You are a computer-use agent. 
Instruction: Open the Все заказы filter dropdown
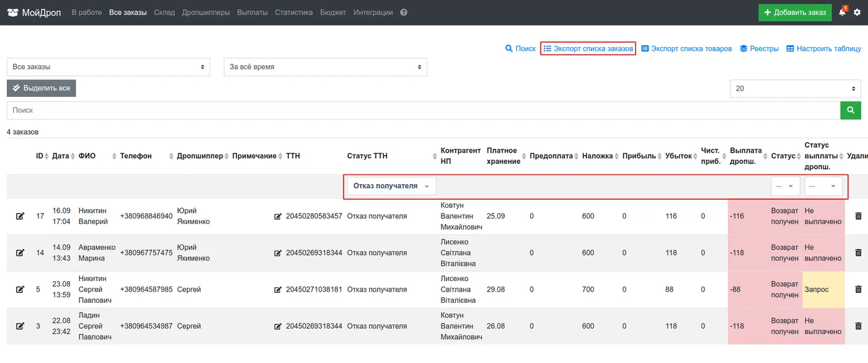[x=108, y=67]
